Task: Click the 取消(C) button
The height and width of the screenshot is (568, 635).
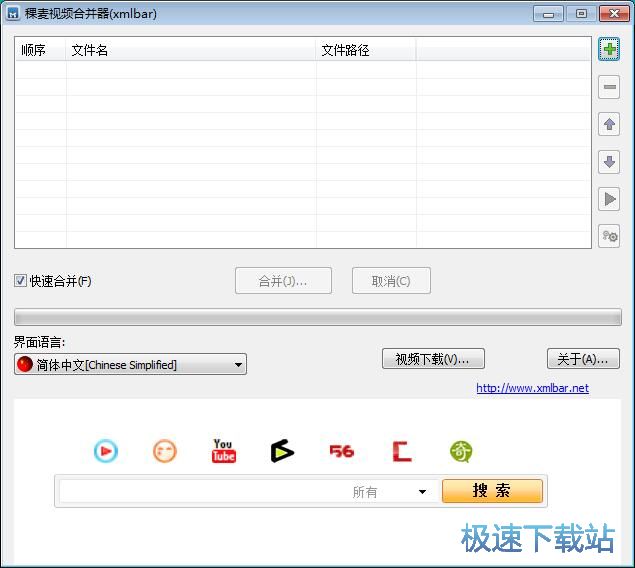Action: coord(391,281)
